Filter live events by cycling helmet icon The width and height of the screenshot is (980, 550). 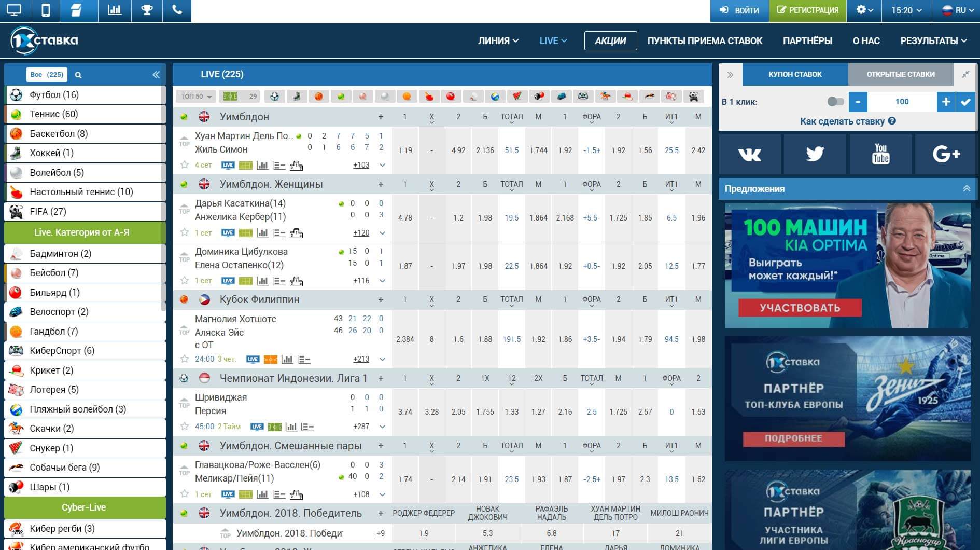tap(561, 96)
